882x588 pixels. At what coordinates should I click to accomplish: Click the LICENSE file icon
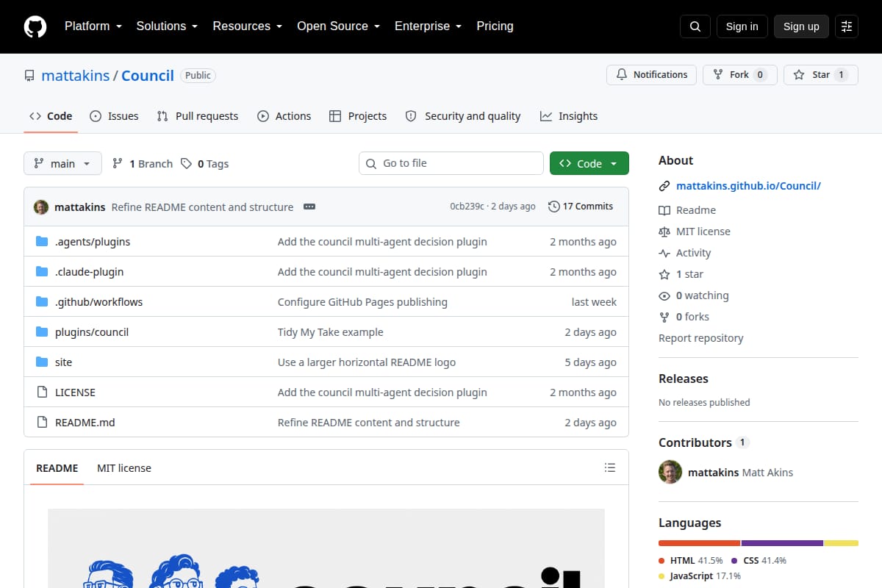tap(42, 392)
